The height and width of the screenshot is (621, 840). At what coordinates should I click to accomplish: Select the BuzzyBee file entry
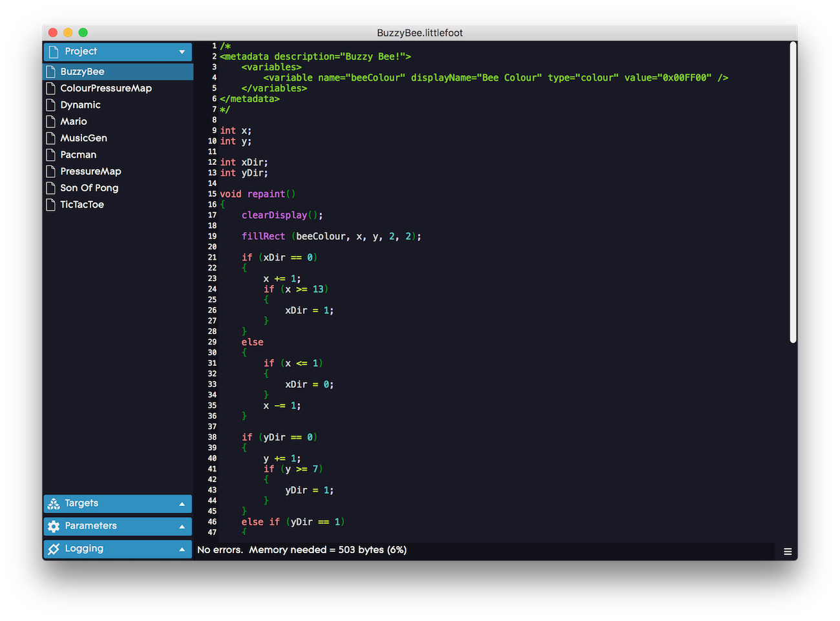82,72
